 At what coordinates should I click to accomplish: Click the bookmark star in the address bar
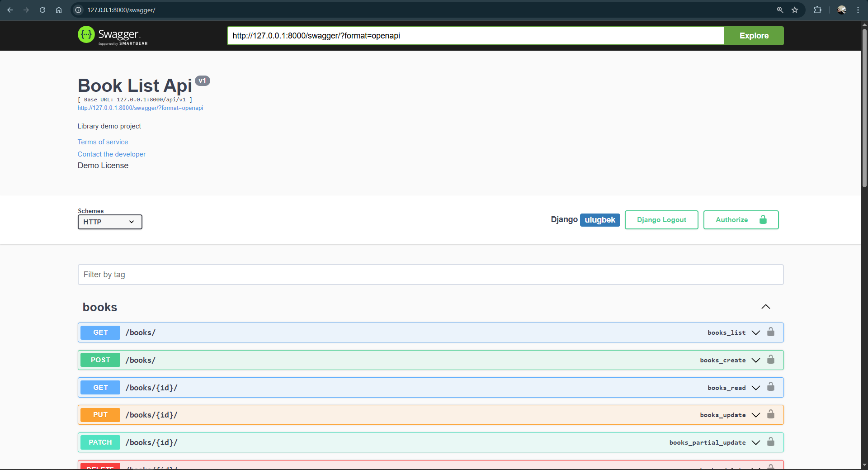pyautogui.click(x=795, y=9)
